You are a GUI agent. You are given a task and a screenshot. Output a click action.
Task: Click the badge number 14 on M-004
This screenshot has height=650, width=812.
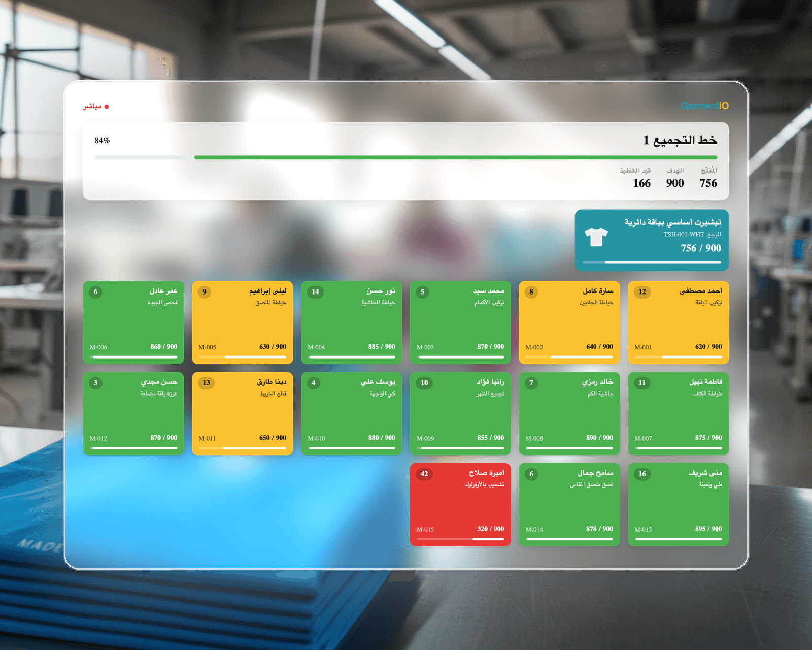tap(315, 292)
